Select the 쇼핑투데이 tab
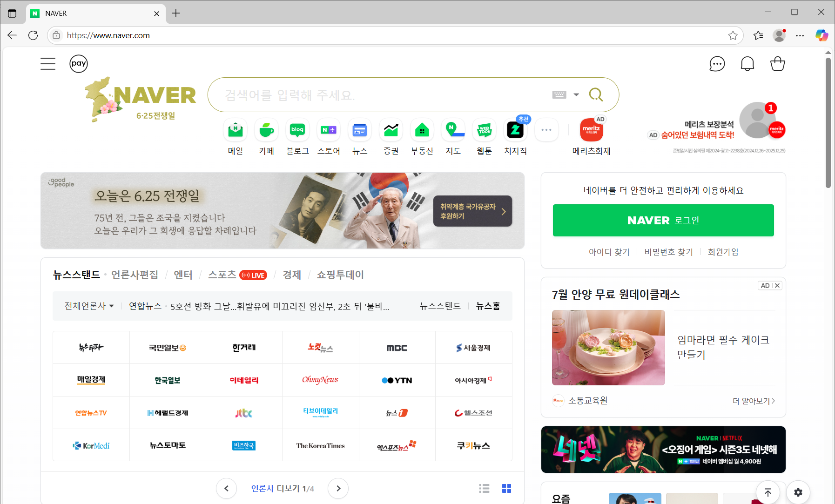835x504 pixels. point(340,275)
